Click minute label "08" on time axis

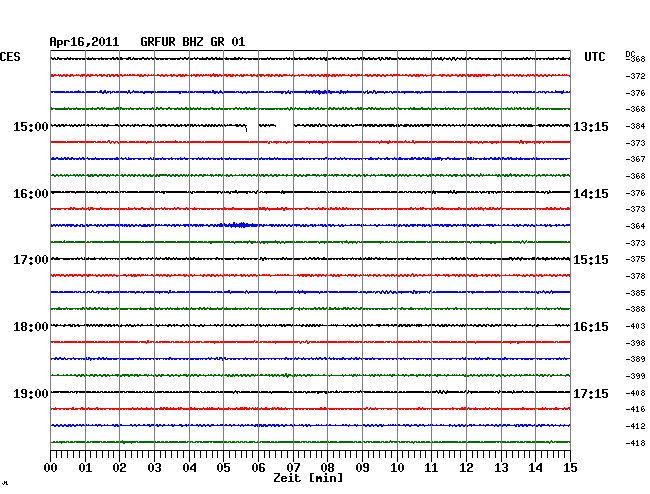[327, 468]
